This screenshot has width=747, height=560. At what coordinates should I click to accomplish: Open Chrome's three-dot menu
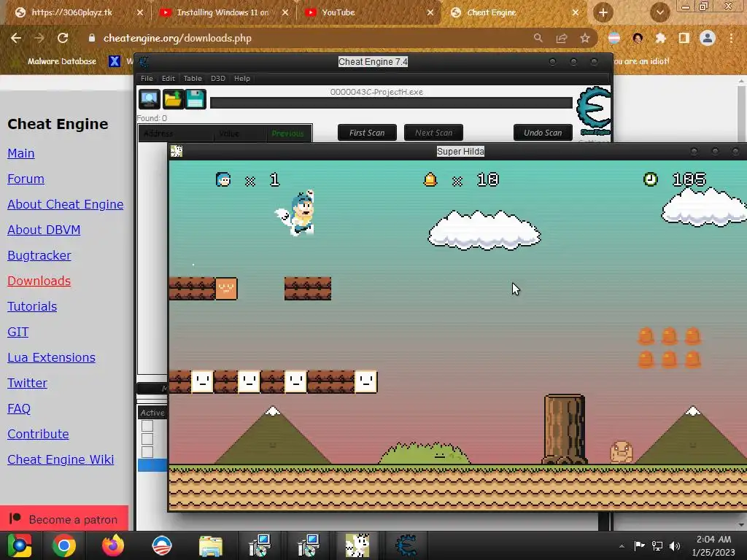point(731,38)
